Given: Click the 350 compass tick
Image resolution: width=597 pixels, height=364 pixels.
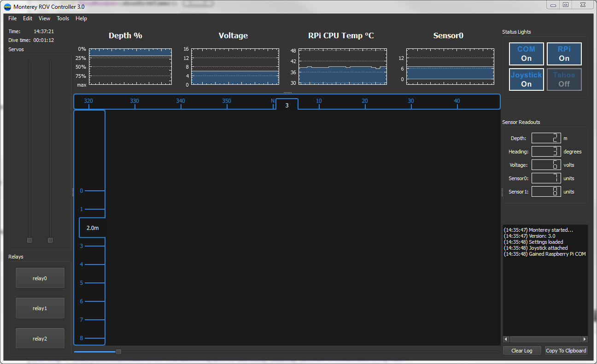Looking at the screenshot, I should click(x=227, y=101).
